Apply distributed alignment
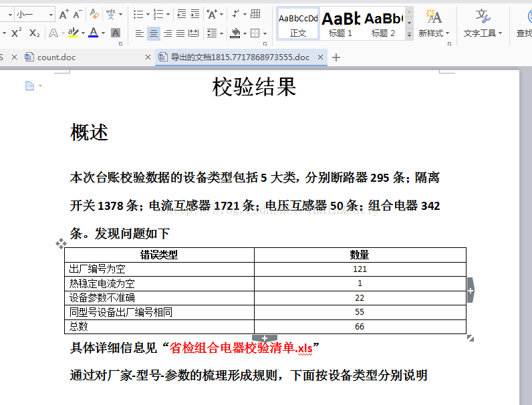This screenshot has height=405, width=532. point(194,33)
